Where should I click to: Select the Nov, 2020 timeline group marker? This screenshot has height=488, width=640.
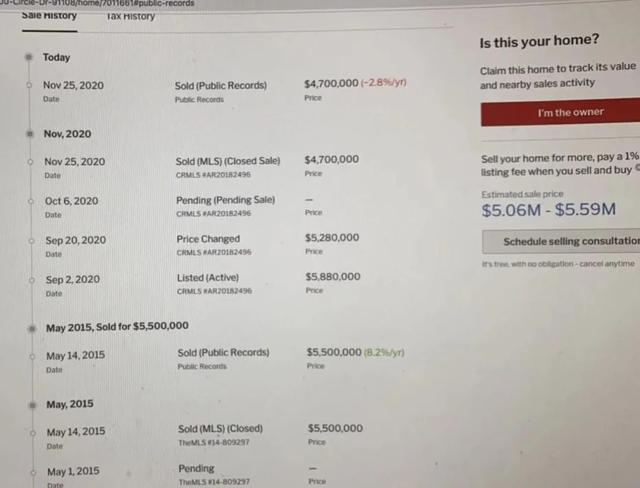click(30, 133)
